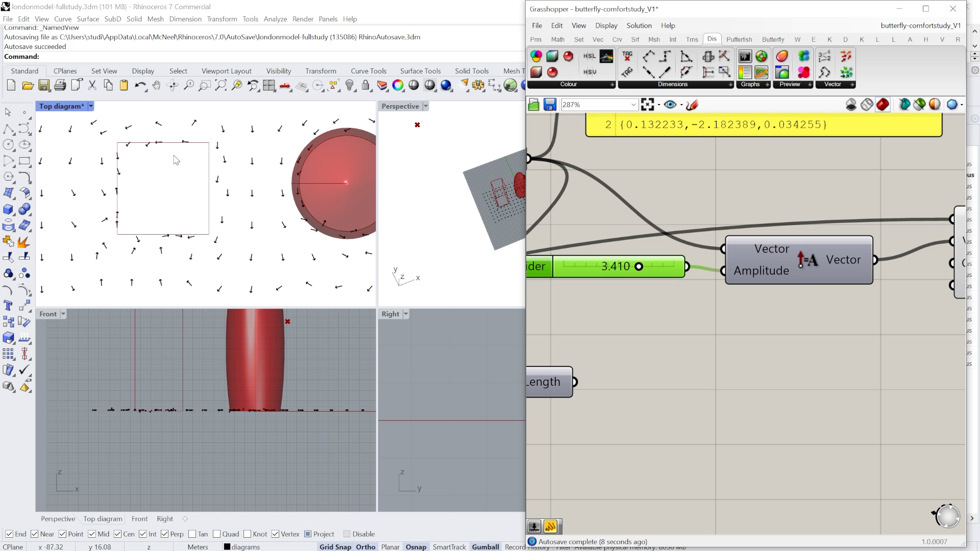Open the 287% zoom level combo box
The height and width of the screenshot is (551, 980).
(x=633, y=105)
